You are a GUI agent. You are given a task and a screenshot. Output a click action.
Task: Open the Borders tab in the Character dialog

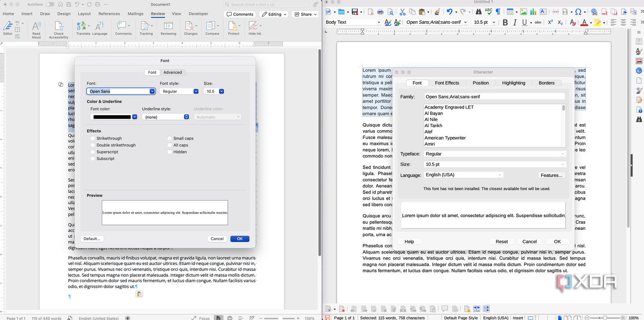tap(547, 83)
